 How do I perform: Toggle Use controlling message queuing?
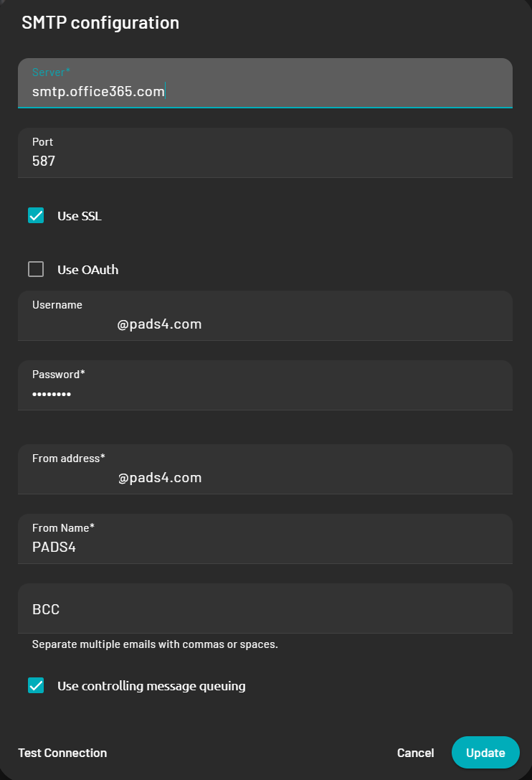point(36,685)
